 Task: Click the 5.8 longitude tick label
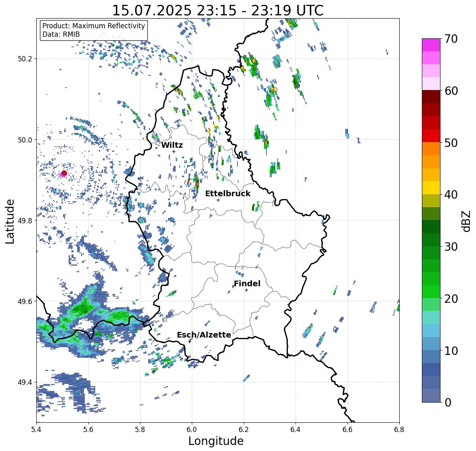pos(140,430)
